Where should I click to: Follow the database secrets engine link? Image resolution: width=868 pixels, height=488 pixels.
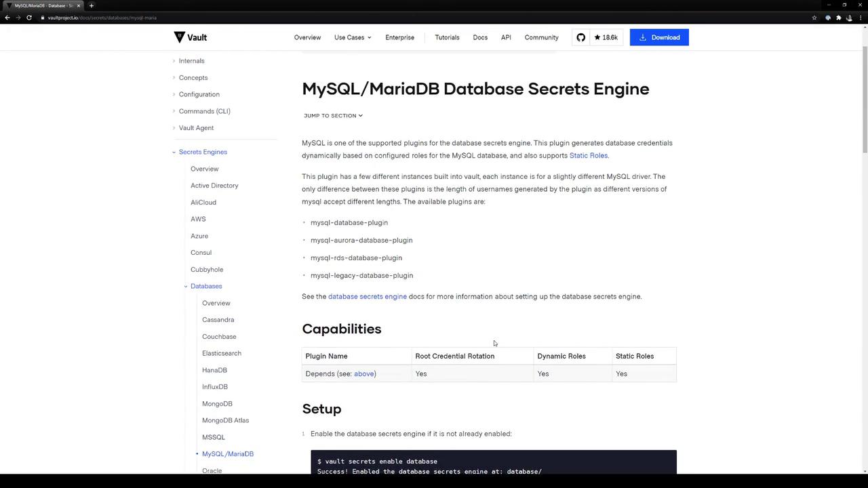[x=368, y=297]
